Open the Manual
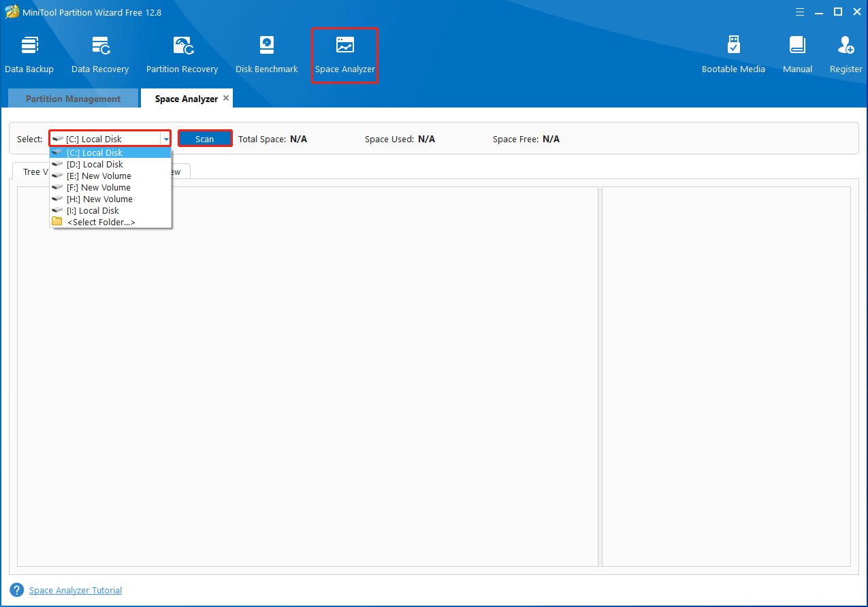The width and height of the screenshot is (868, 607). tap(797, 51)
